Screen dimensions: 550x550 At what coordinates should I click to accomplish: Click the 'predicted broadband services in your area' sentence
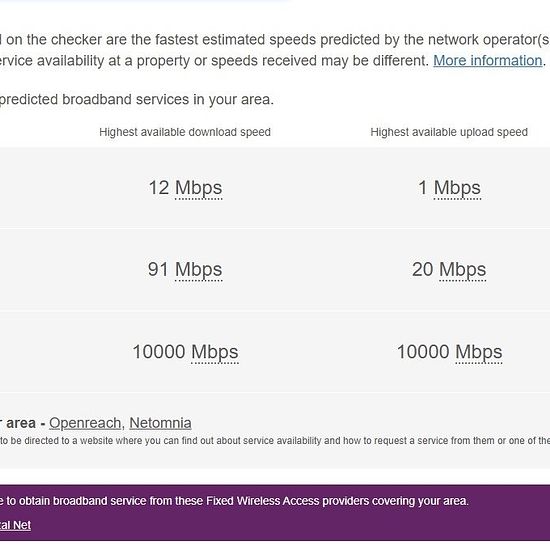136,100
